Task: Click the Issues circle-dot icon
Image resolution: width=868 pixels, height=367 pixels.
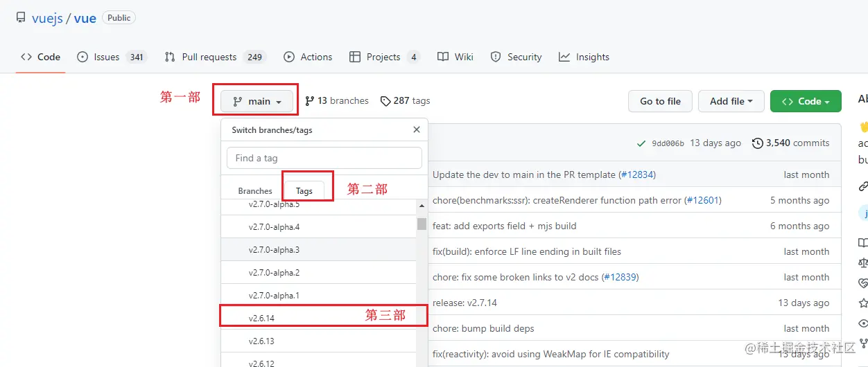Action: click(x=83, y=57)
